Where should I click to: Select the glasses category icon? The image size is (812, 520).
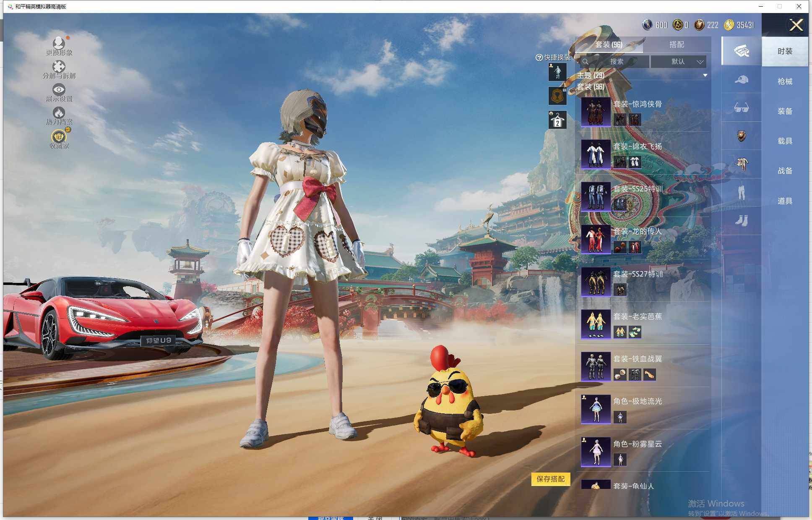pyautogui.click(x=741, y=108)
